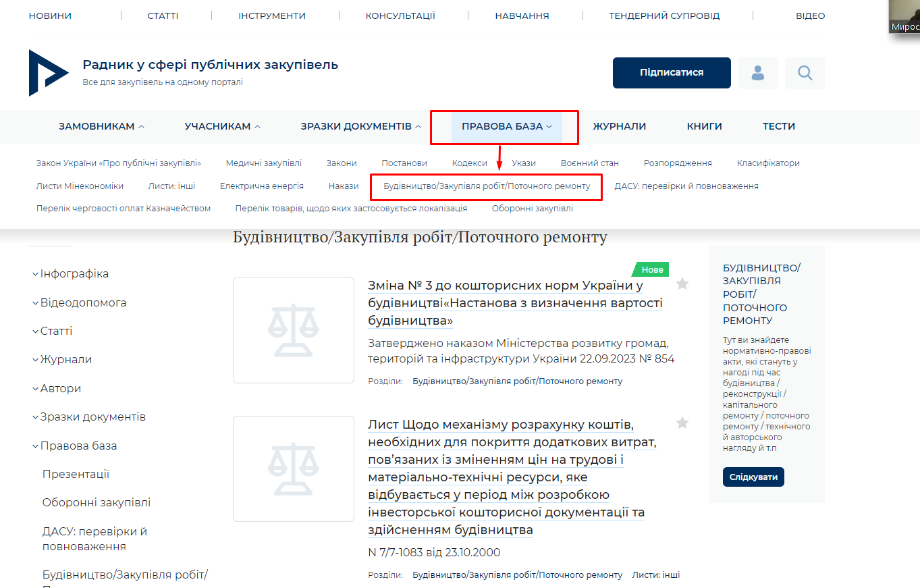Open the site search magnifier icon
Screen dimensions: 920x588
coord(805,73)
